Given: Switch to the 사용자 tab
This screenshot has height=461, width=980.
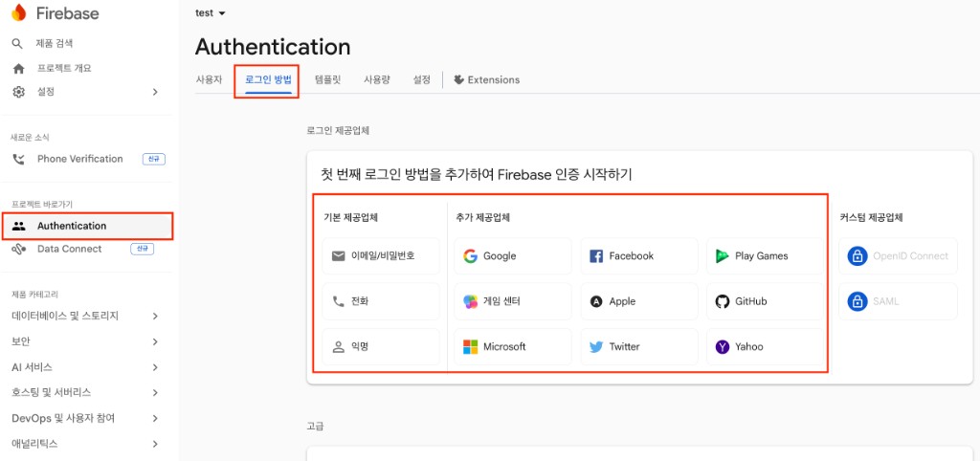Looking at the screenshot, I should pos(209,80).
